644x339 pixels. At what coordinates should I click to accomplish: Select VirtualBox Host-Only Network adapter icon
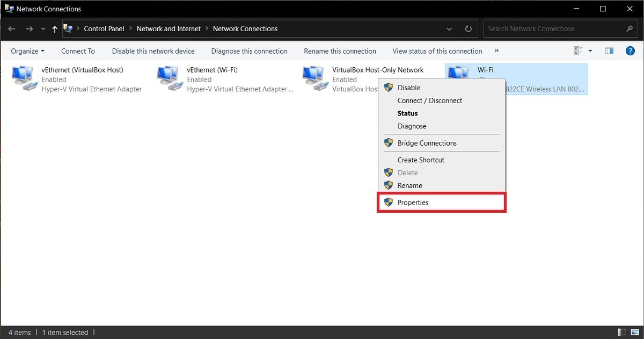tap(314, 78)
